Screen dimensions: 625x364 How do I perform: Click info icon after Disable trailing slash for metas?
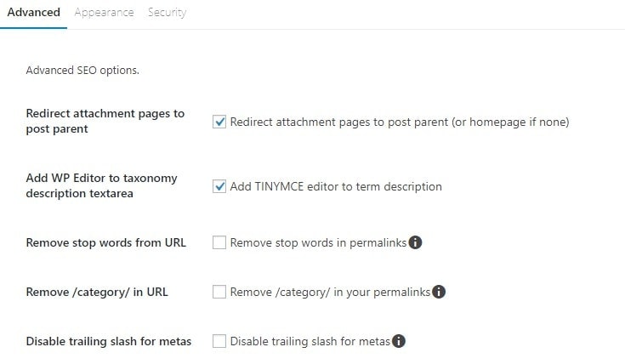click(x=398, y=341)
